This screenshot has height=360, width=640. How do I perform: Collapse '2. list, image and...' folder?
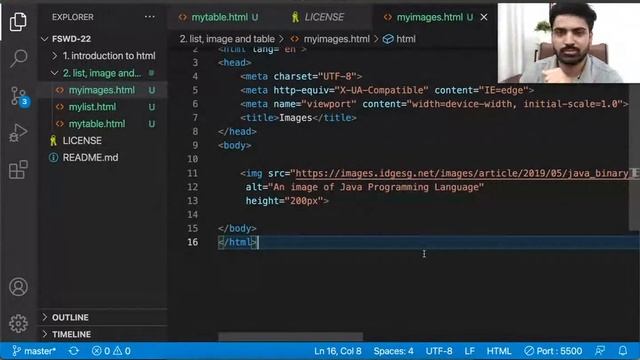103,73
